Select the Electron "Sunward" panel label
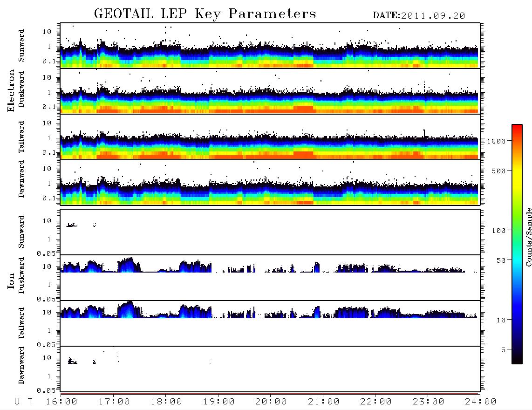The height and width of the screenshot is (410, 532). [21, 46]
